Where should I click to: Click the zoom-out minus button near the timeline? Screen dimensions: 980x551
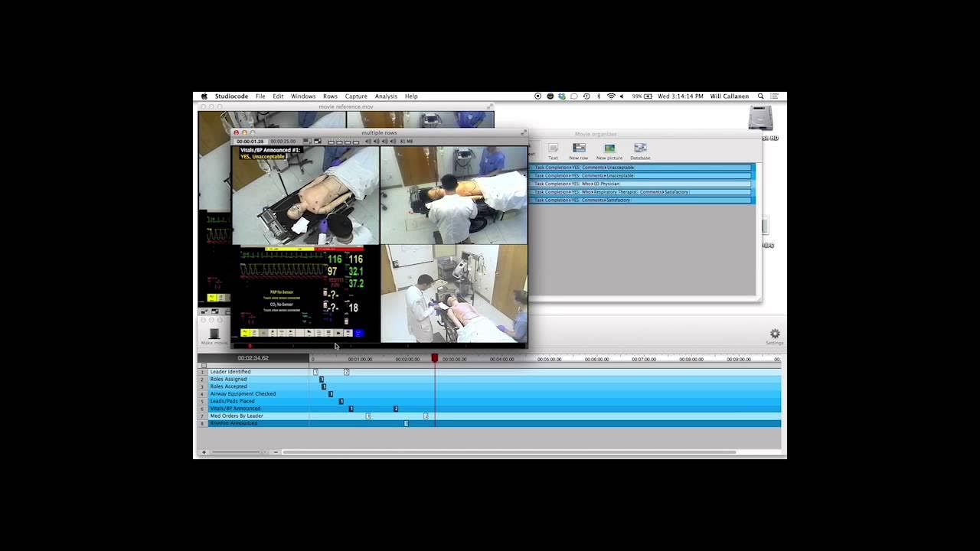(x=276, y=452)
